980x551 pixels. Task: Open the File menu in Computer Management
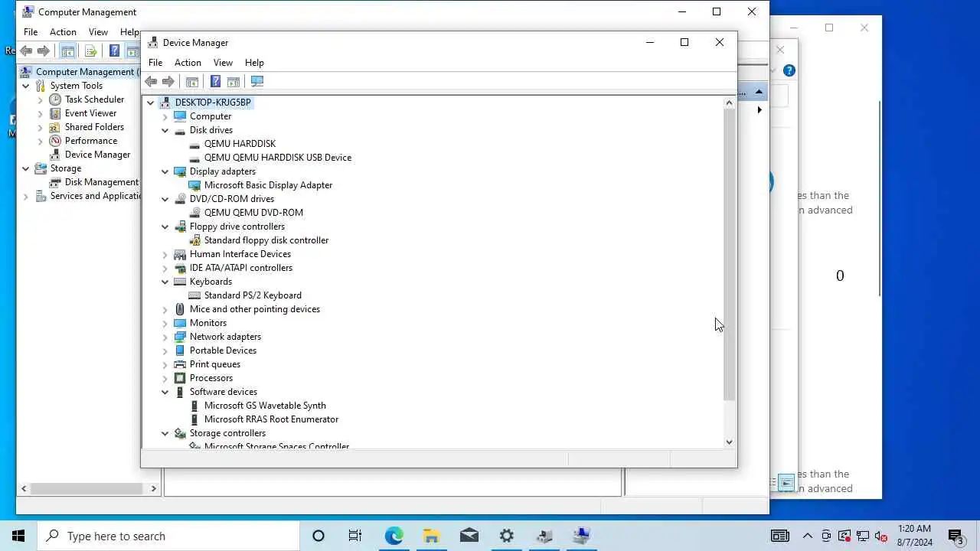(x=31, y=32)
